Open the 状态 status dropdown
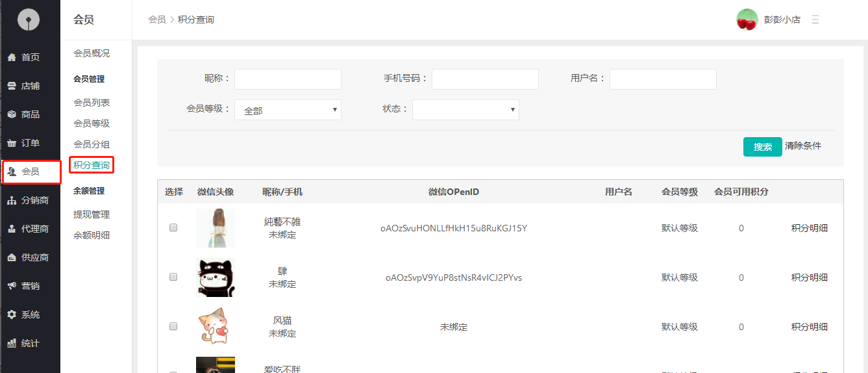868x373 pixels. (x=465, y=110)
